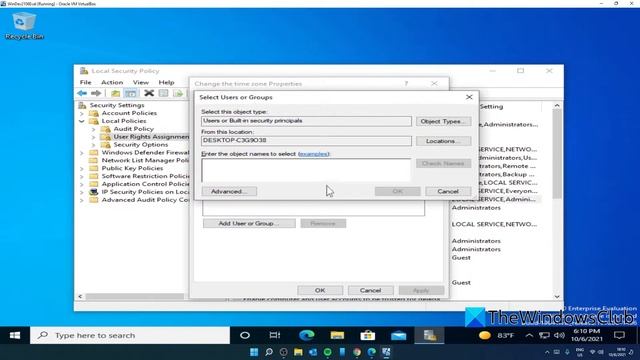The width and height of the screenshot is (640, 360).
Task: Expand the Windows Defender Firewall node
Action: point(82,153)
